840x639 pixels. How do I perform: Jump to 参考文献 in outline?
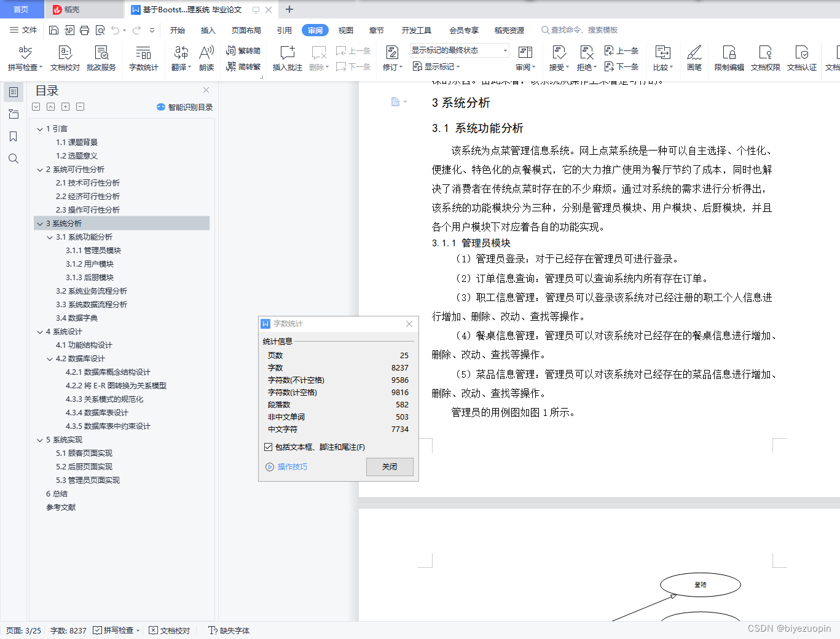pos(61,508)
